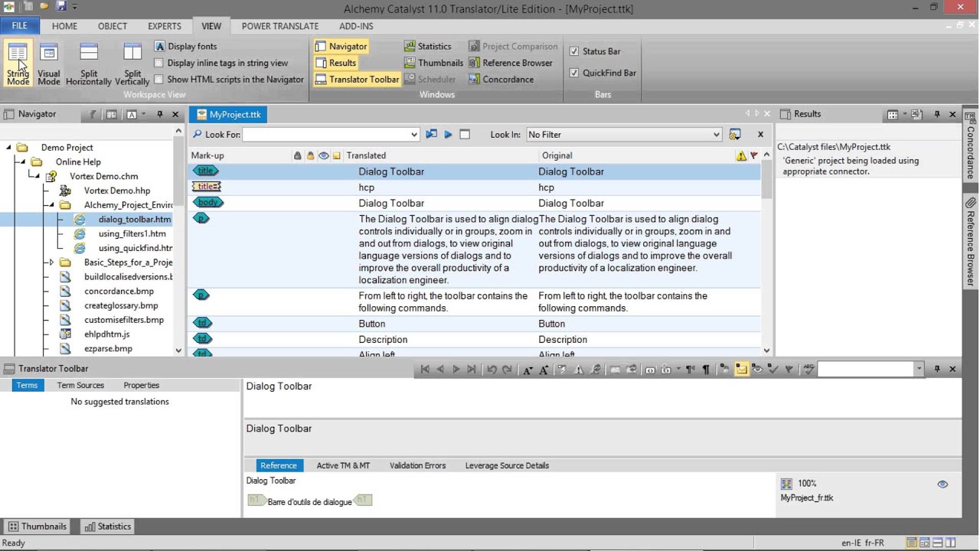This screenshot has height=551, width=980.
Task: Toggle the Results window button
Action: point(336,63)
